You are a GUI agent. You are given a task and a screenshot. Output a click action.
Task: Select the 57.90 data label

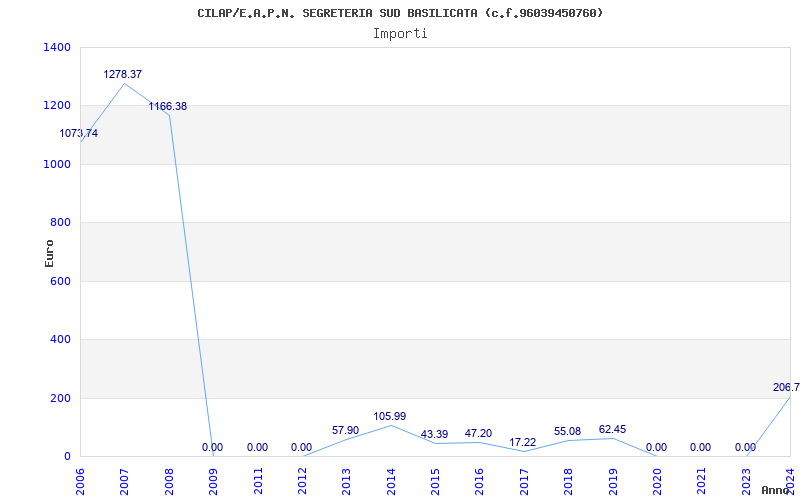point(345,431)
